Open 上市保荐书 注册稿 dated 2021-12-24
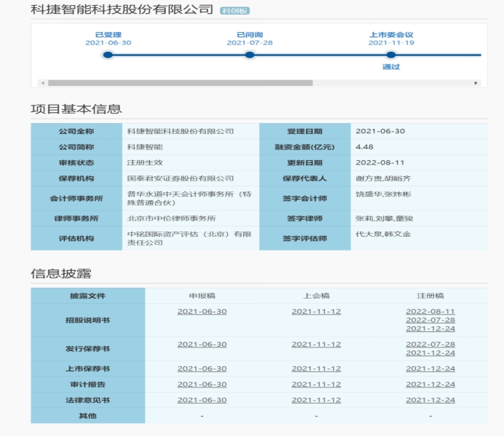Image resolution: width=504 pixels, height=437 pixels. [x=430, y=369]
